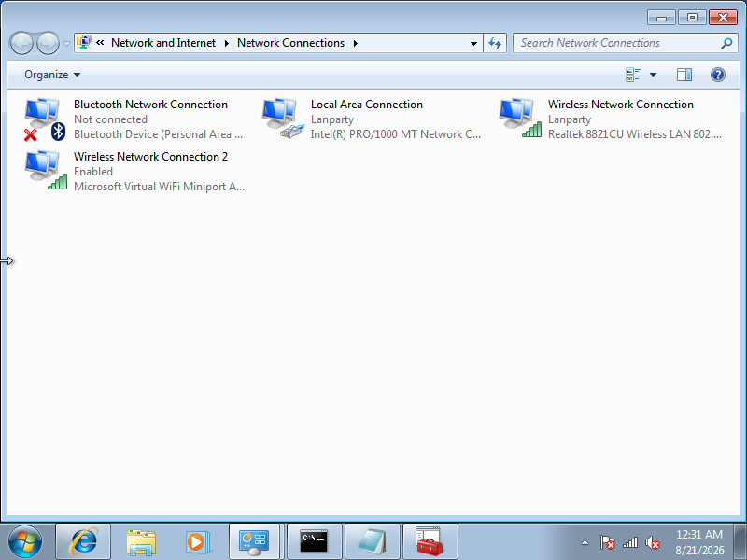Click 'Microsoft Virtual WiFi Miniport A...' text
This screenshot has height=560, width=747.
(159, 186)
